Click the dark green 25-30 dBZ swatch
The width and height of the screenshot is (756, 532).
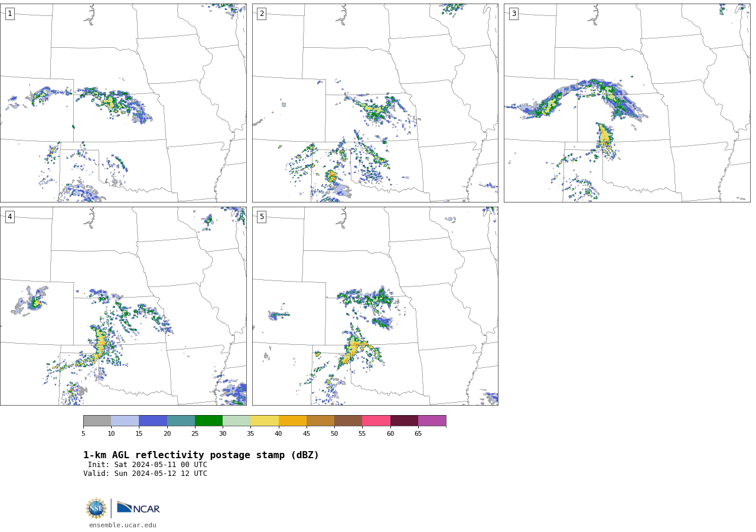click(208, 421)
